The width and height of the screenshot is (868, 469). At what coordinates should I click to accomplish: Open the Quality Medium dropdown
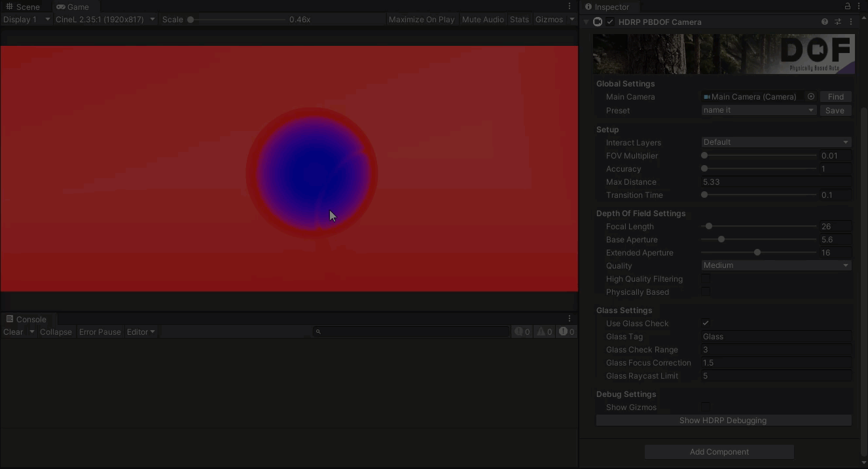point(776,265)
